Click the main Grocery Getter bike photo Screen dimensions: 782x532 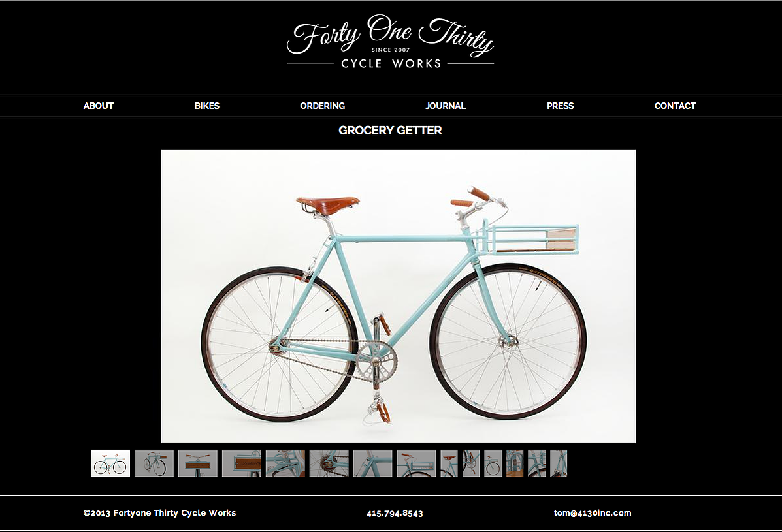pyautogui.click(x=399, y=296)
